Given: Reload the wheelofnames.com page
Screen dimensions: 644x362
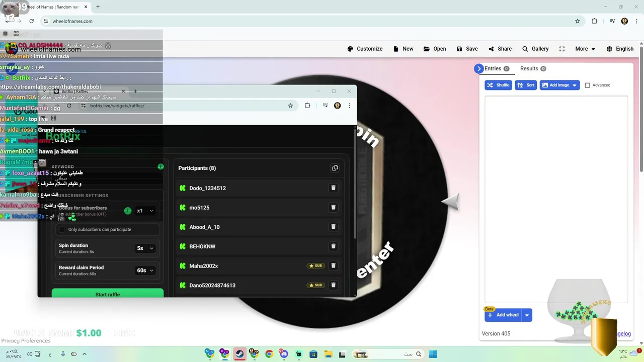Looking at the screenshot, I should (x=31, y=21).
